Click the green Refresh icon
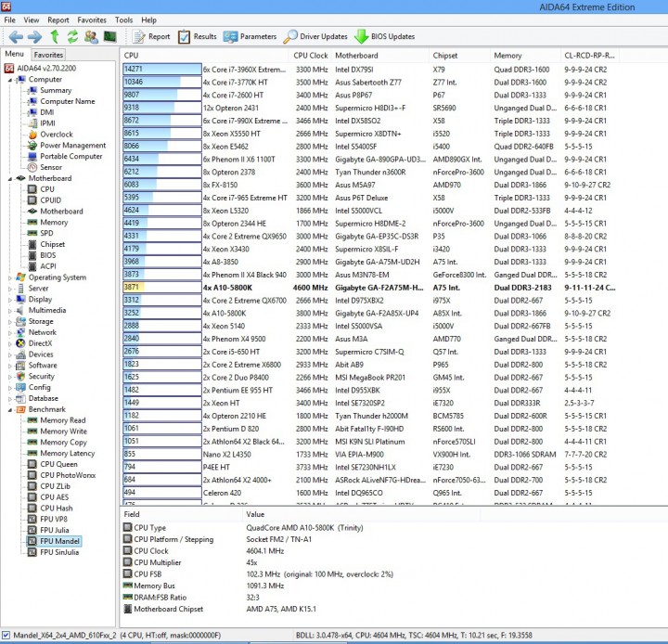The height and width of the screenshot is (644, 668). pos(72,36)
